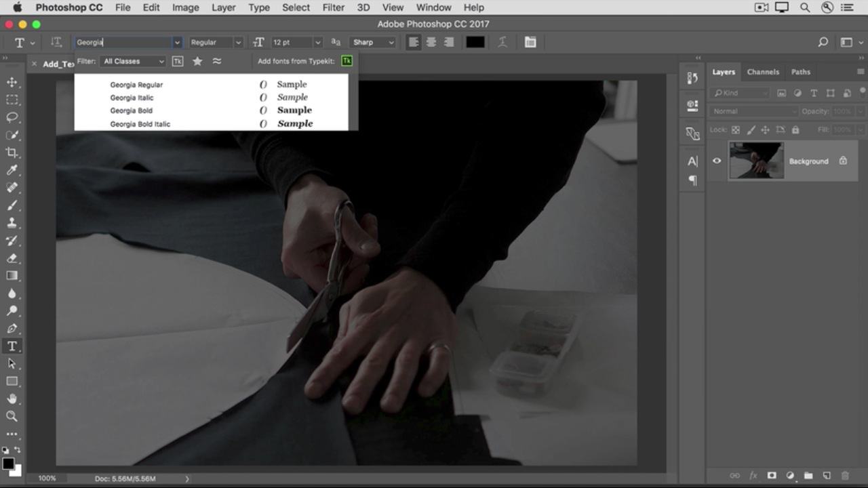Select the Brush tool
The height and width of the screenshot is (488, 868).
(12, 205)
